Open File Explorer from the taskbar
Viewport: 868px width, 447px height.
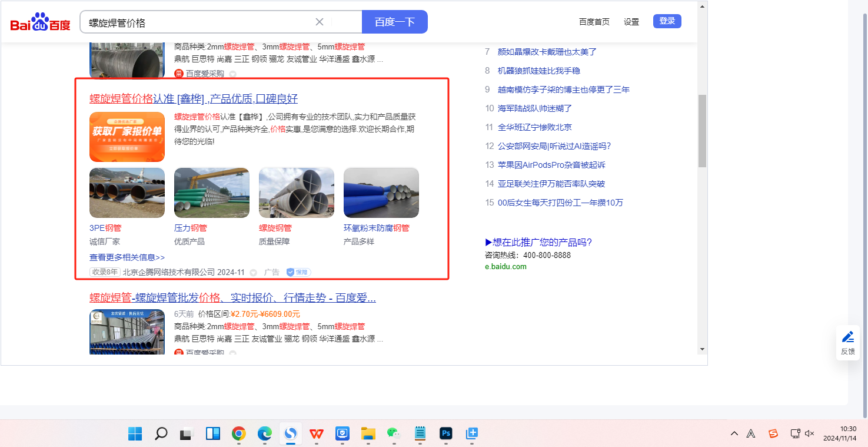[x=368, y=434]
